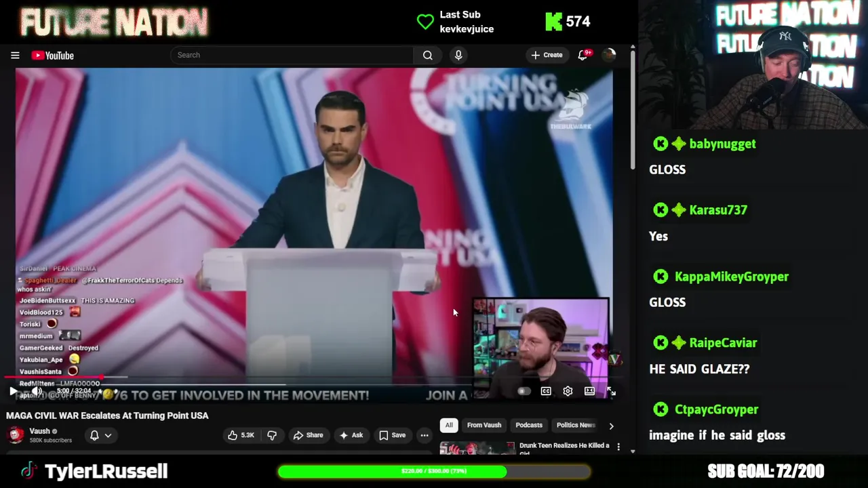Image resolution: width=868 pixels, height=488 pixels.
Task: Click Karasu737's username in chat
Action: coord(718,210)
